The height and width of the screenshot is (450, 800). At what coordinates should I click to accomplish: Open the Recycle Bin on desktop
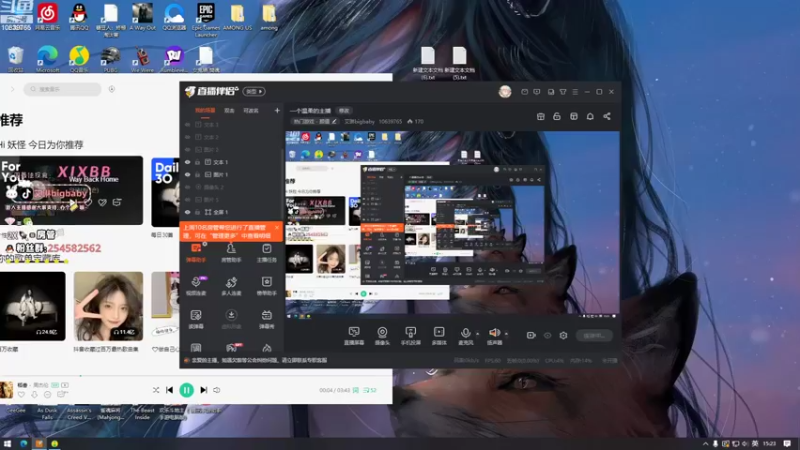pyautogui.click(x=16, y=58)
